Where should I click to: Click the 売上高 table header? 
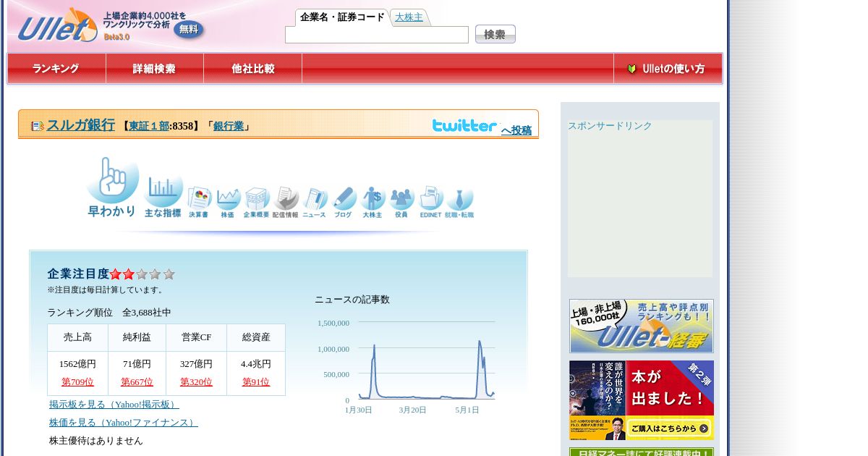pos(77,337)
